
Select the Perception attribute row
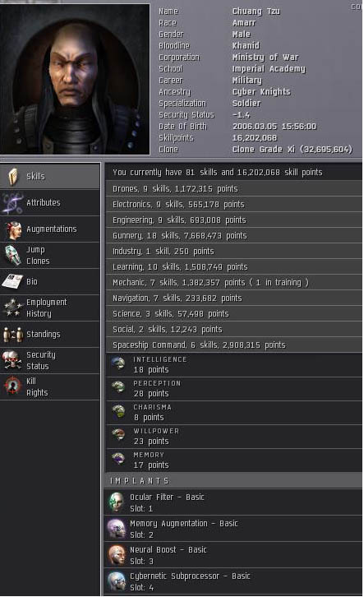(x=234, y=389)
